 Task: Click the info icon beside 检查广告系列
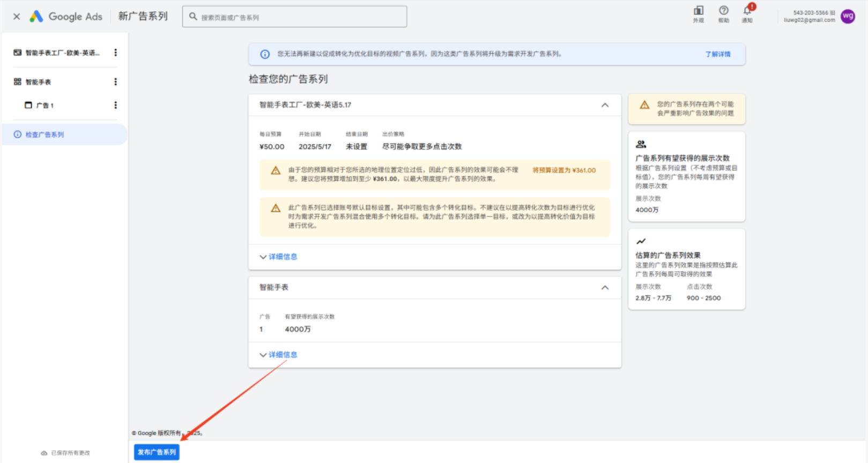[x=18, y=135]
